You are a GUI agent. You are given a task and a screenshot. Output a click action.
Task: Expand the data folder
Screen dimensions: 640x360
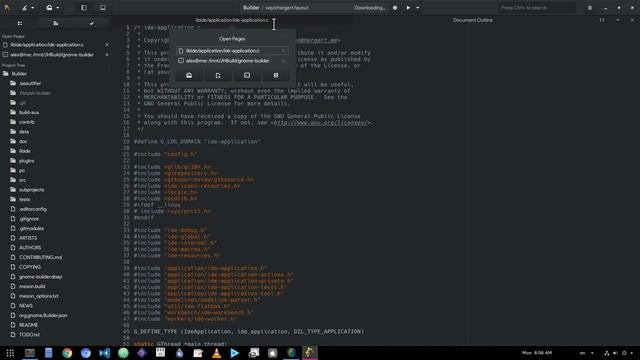pos(24,131)
